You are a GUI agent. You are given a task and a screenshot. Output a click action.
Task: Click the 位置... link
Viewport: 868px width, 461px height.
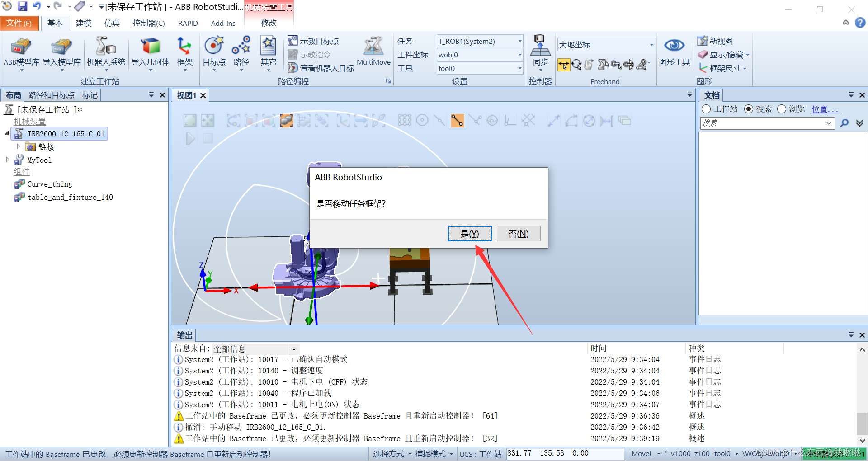pos(825,109)
